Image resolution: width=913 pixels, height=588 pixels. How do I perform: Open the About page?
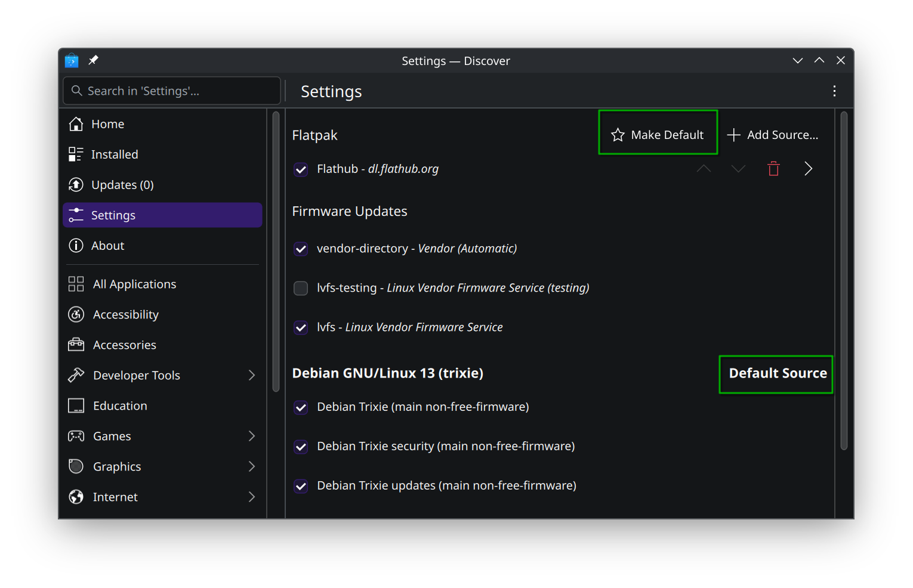pyautogui.click(x=162, y=246)
